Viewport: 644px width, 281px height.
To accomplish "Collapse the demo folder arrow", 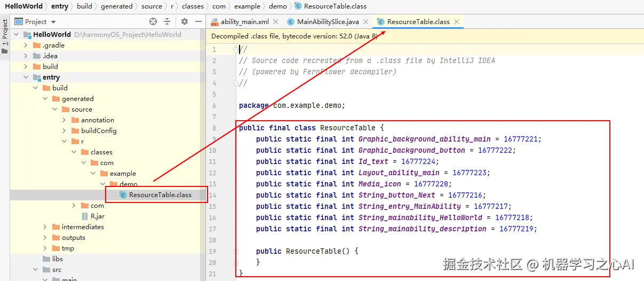I will 102,184.
